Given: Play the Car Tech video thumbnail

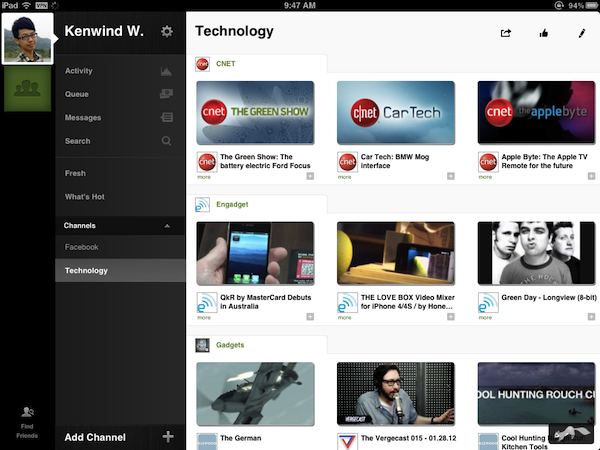Looking at the screenshot, I should point(396,113).
